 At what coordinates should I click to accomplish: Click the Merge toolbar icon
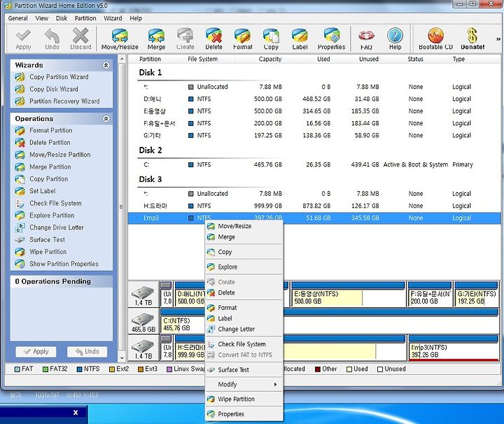pyautogui.click(x=156, y=39)
